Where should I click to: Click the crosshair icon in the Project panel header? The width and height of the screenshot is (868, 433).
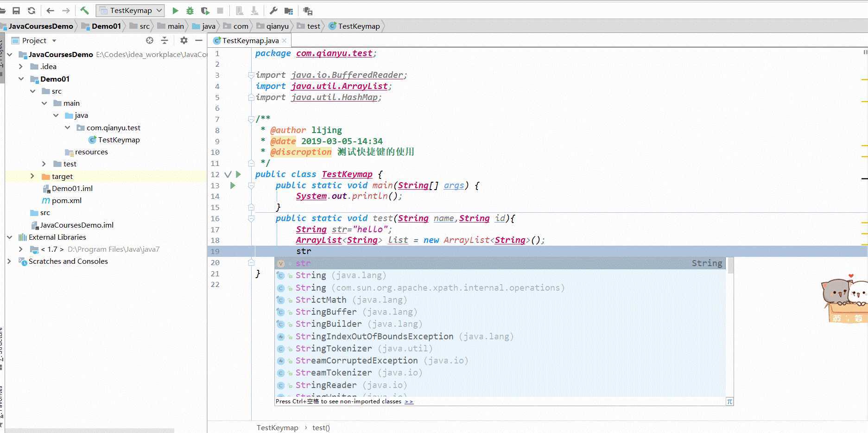pos(149,40)
